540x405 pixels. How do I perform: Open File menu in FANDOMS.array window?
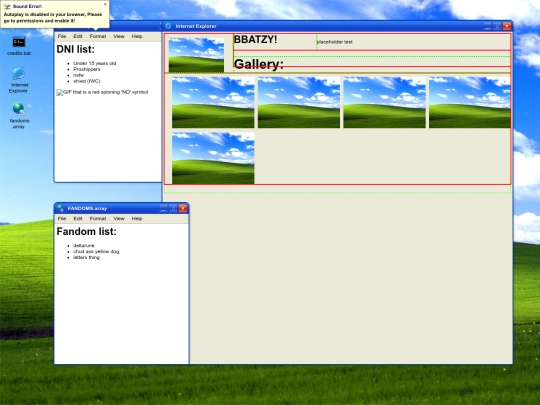coord(62,219)
